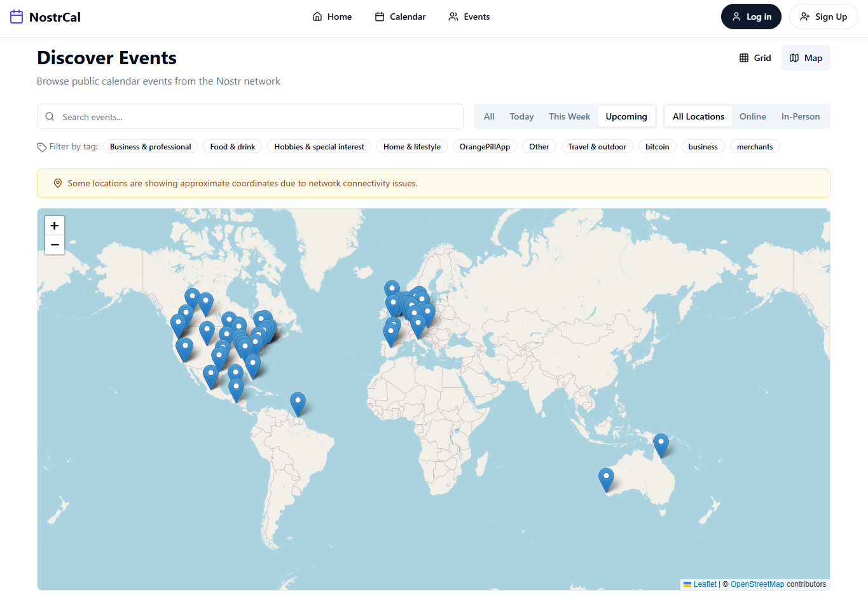Viewport: 868px width, 597px height.
Task: Click the Sign Up button
Action: tap(823, 17)
